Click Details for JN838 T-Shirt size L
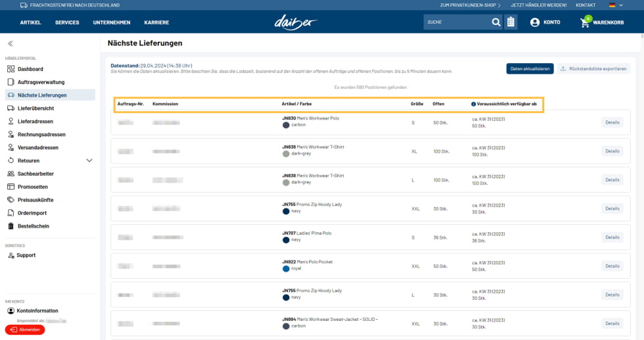The image size is (644, 340). pyautogui.click(x=612, y=180)
